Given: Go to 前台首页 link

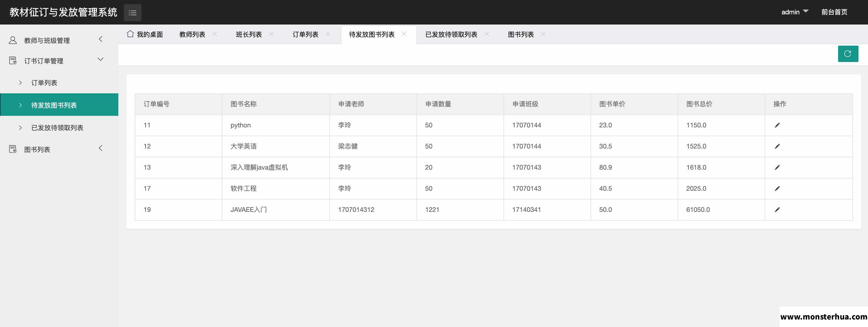Looking at the screenshot, I should [834, 12].
